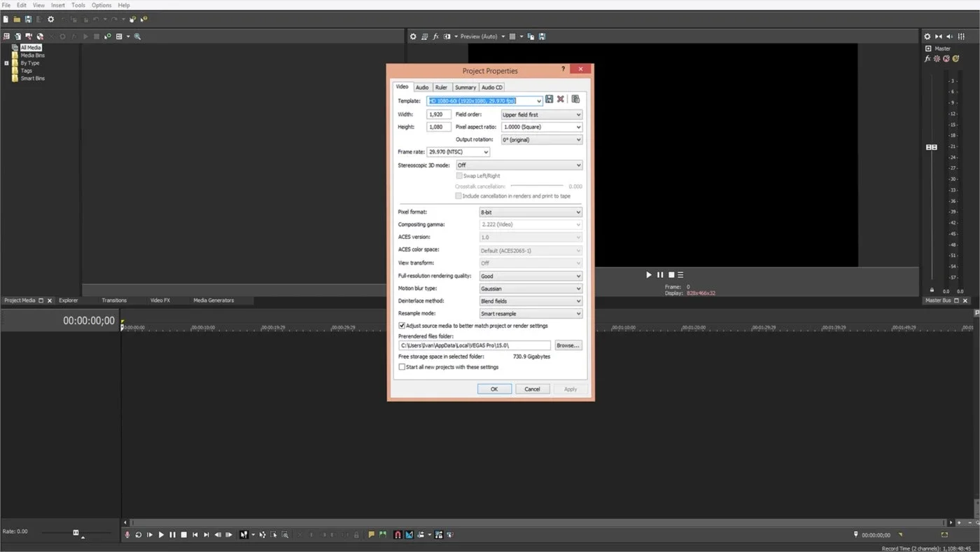Open the video preview fx icon

pyautogui.click(x=436, y=36)
